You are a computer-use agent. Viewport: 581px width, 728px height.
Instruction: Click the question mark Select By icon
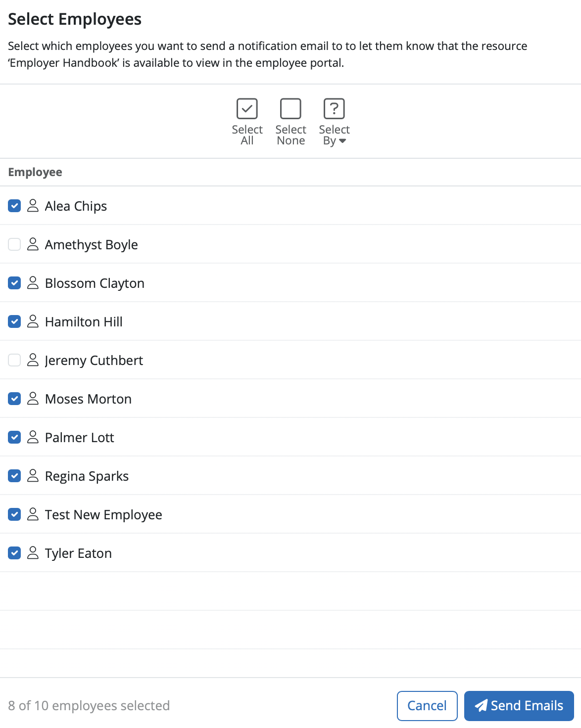(334, 109)
